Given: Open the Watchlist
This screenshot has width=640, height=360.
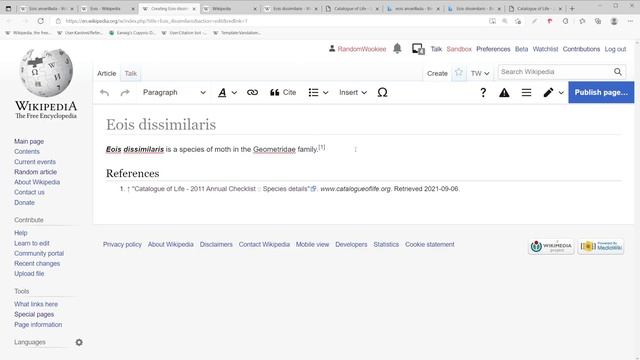Looking at the screenshot, I should point(545,49).
